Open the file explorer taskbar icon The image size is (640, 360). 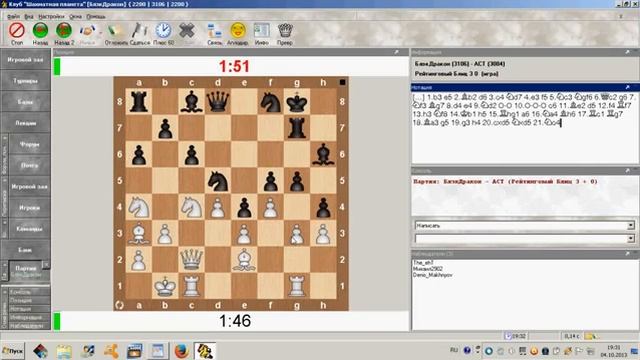(64, 351)
